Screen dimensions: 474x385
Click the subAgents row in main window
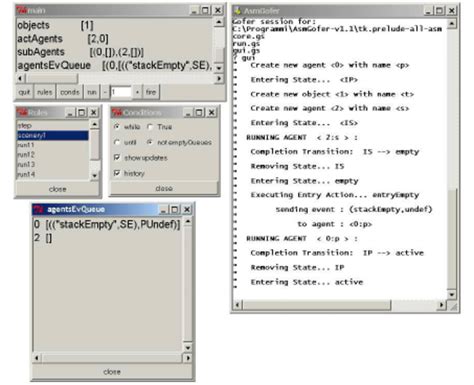tap(115, 52)
